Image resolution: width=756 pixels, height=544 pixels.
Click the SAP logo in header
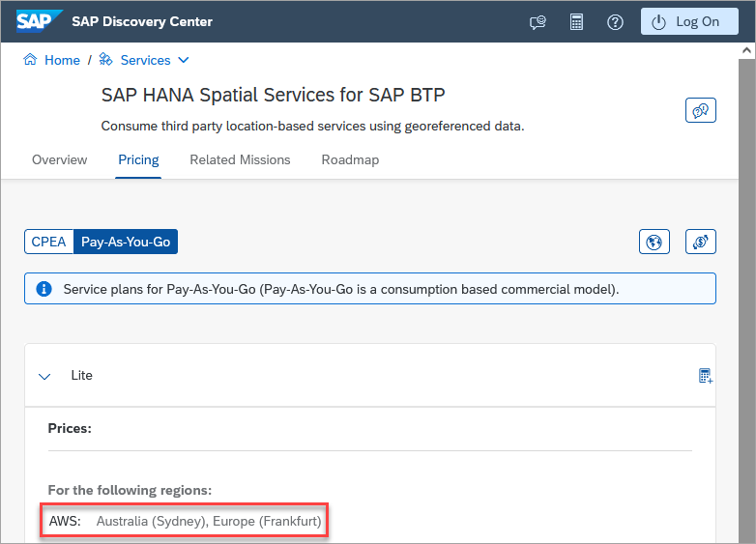point(39,21)
